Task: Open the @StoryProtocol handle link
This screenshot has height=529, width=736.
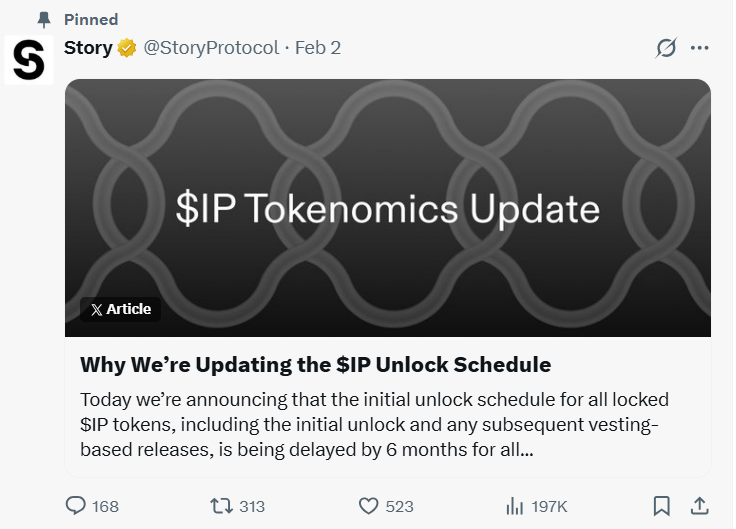Action: pos(212,48)
